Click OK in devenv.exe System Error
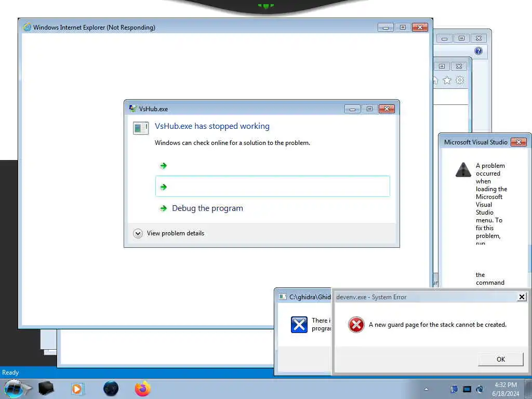 point(501,360)
